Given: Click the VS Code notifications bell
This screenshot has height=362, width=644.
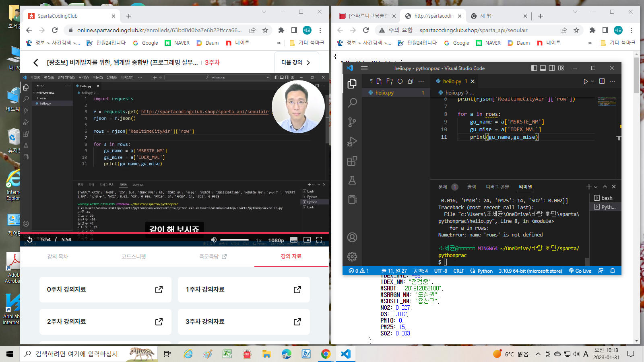Looking at the screenshot, I should (x=613, y=271).
